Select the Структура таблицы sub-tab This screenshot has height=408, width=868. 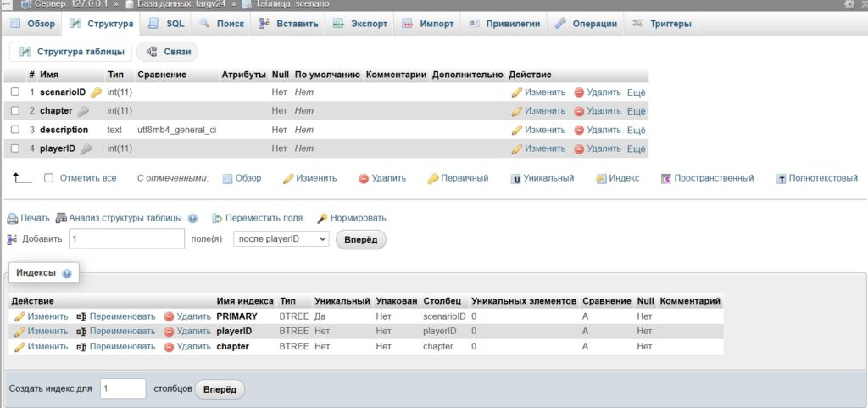pyautogui.click(x=71, y=52)
